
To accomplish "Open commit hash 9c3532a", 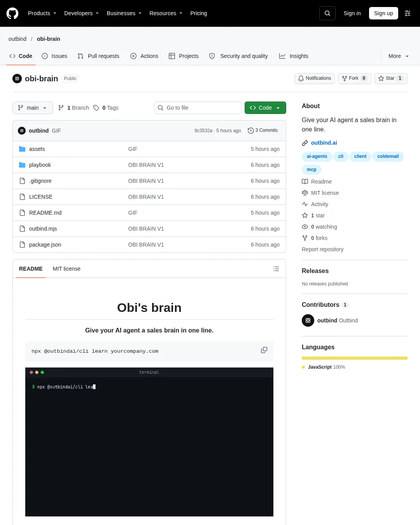I will coord(203,131).
